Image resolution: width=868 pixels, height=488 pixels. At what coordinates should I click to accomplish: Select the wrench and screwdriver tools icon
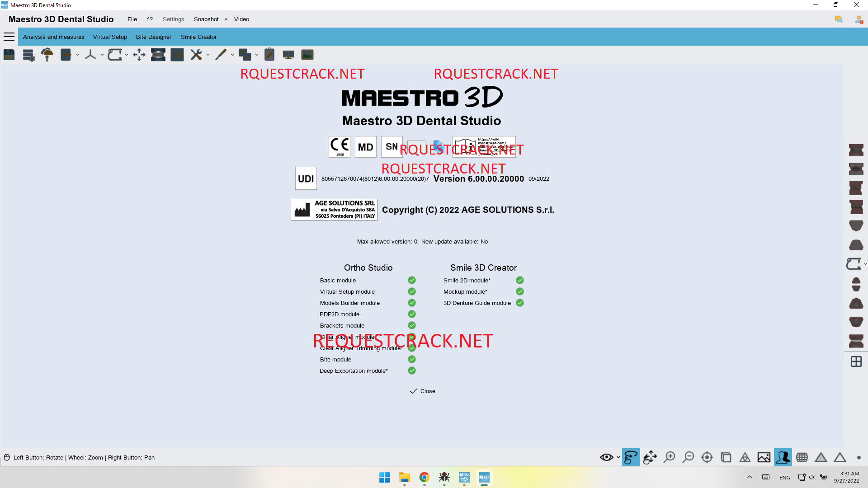[x=196, y=55]
